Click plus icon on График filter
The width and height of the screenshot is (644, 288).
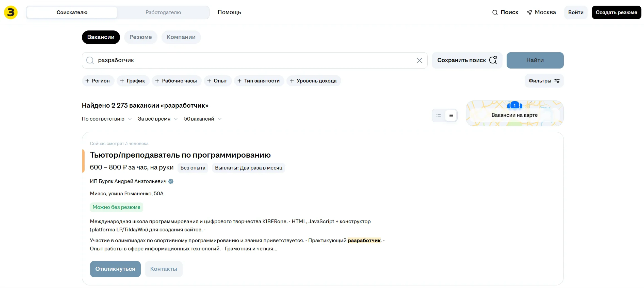pos(122,81)
